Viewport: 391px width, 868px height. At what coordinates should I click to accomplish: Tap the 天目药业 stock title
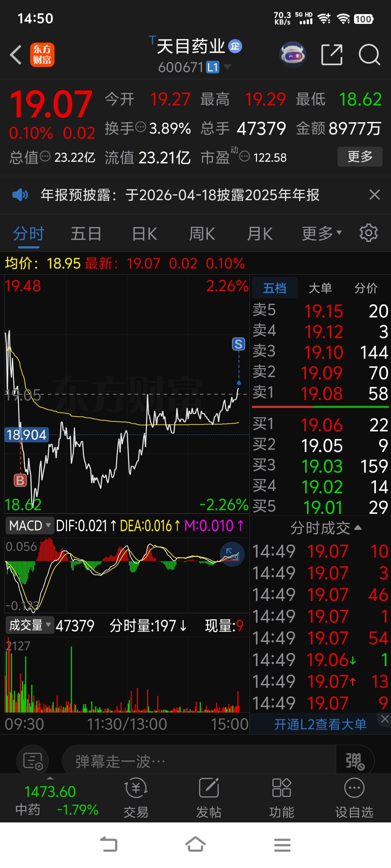(191, 46)
